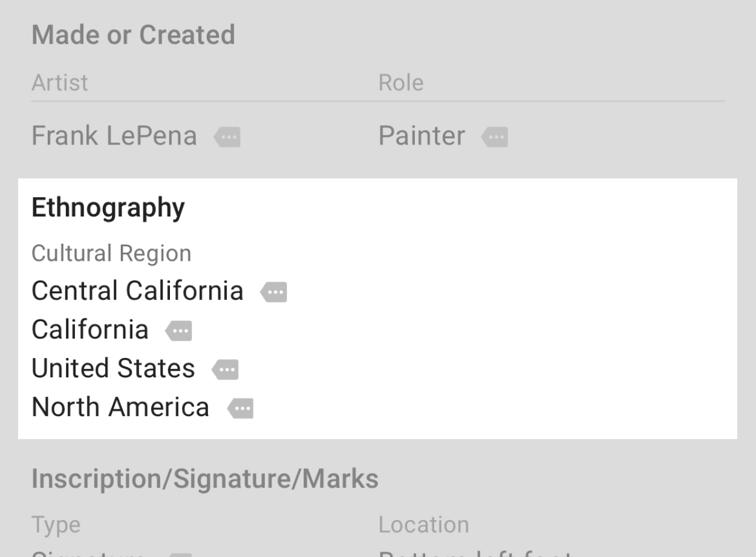Screen dimensions: 756x557
Task: Select the United States region entry
Action: (x=112, y=368)
